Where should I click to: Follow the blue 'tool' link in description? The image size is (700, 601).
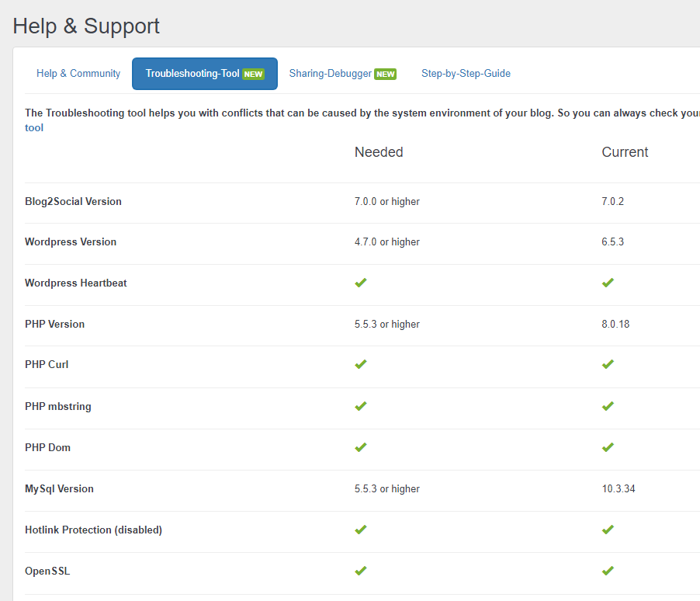[x=34, y=128]
